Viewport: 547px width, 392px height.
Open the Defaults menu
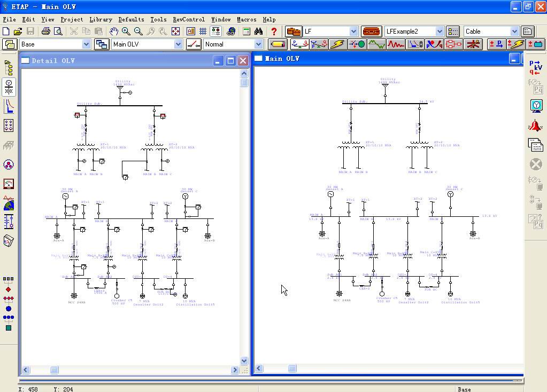coord(131,20)
